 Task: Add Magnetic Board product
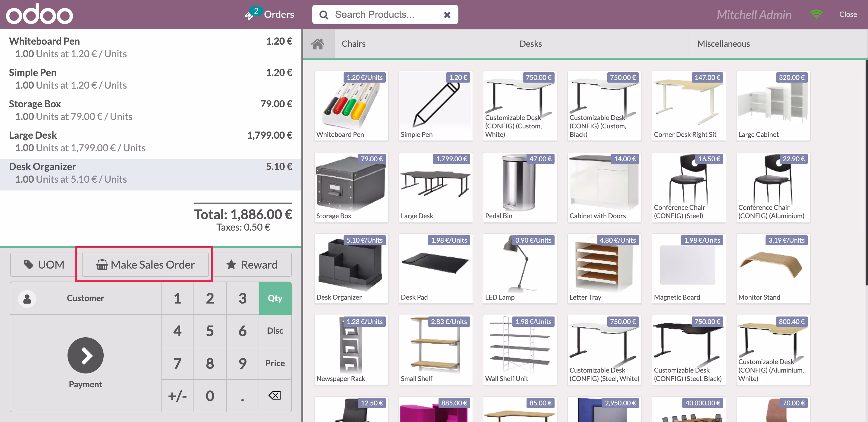689,269
